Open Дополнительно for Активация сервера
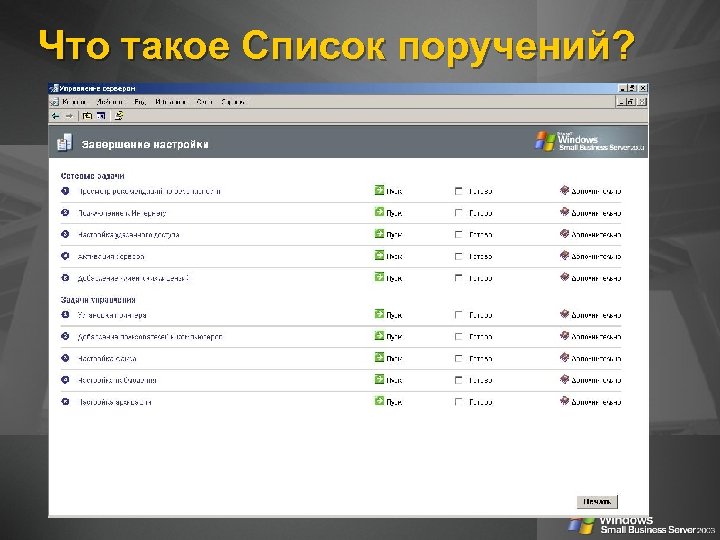 click(x=591, y=256)
